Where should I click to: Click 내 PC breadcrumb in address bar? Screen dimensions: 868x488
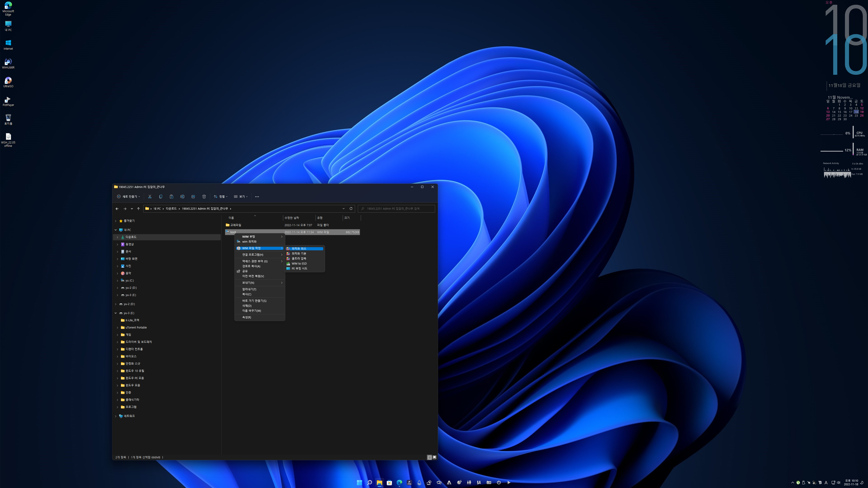pos(157,209)
